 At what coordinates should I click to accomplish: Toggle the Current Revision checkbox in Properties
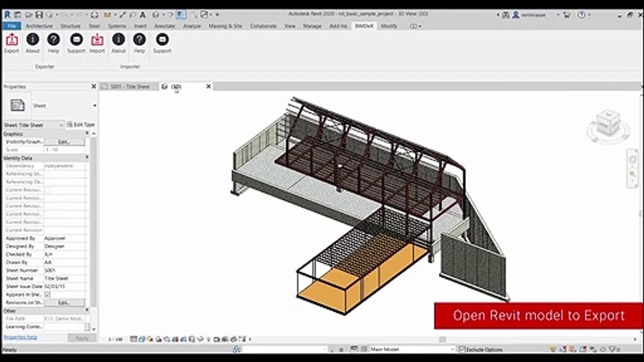[x=48, y=190]
